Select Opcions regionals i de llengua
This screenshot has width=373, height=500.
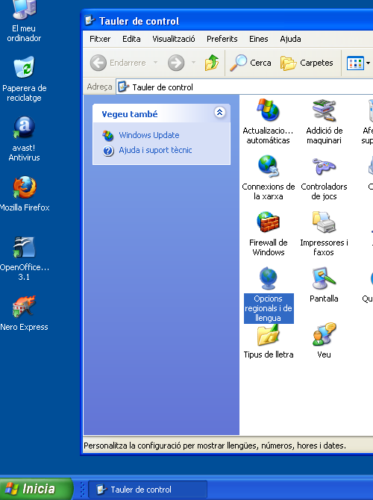268,295
